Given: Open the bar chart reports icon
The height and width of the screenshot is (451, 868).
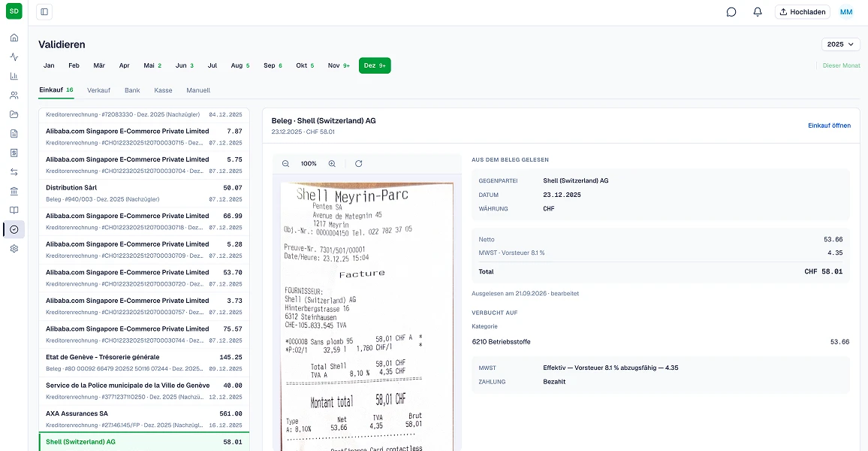Looking at the screenshot, I should point(14,76).
